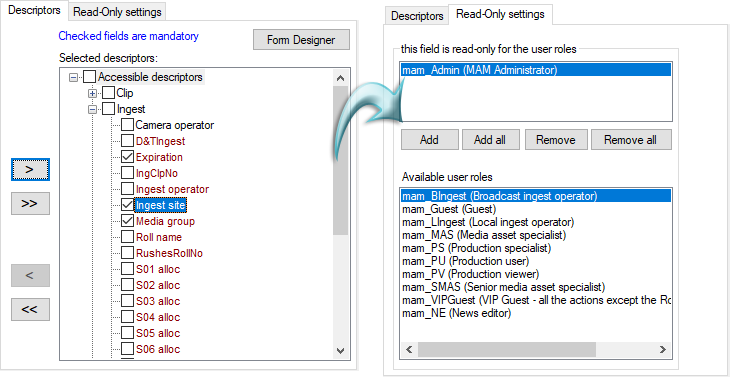
Task: Mark Camera operator as mandatory
Action: tap(127, 125)
